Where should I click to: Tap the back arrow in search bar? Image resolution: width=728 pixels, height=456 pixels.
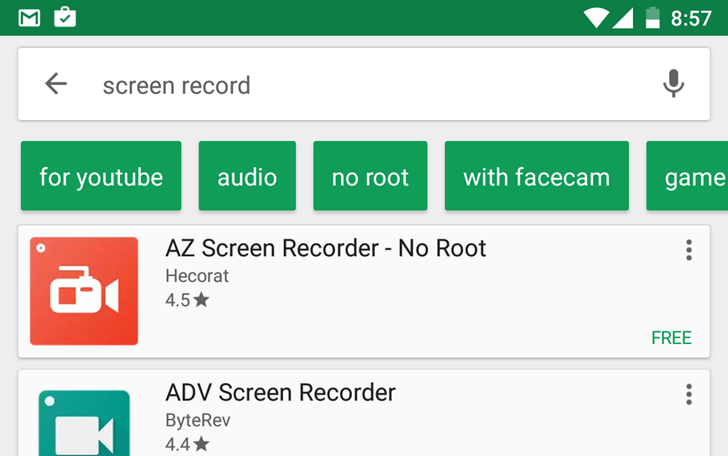pyautogui.click(x=56, y=84)
